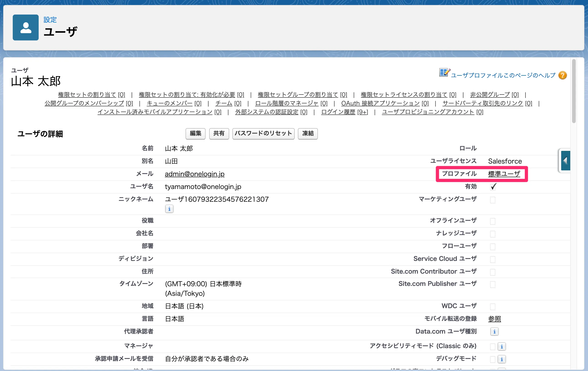The image size is (588, 371).
Task: Click the 編集 button
Action: (x=195, y=133)
